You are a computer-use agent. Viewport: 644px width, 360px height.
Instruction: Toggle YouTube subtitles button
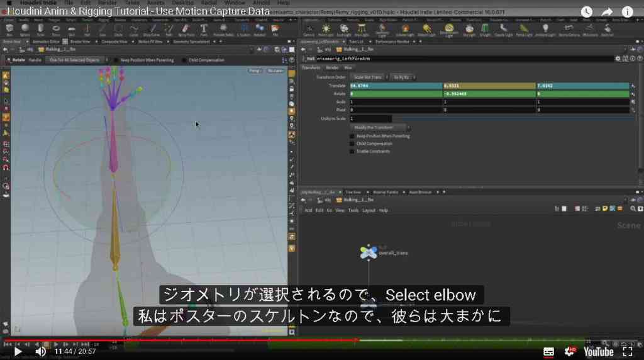(x=548, y=352)
